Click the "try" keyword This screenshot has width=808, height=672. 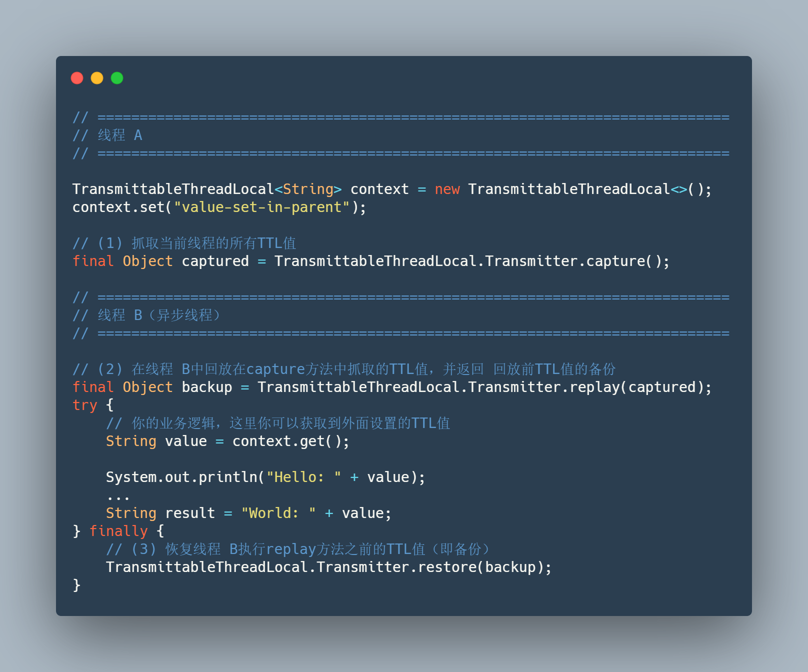(x=85, y=405)
